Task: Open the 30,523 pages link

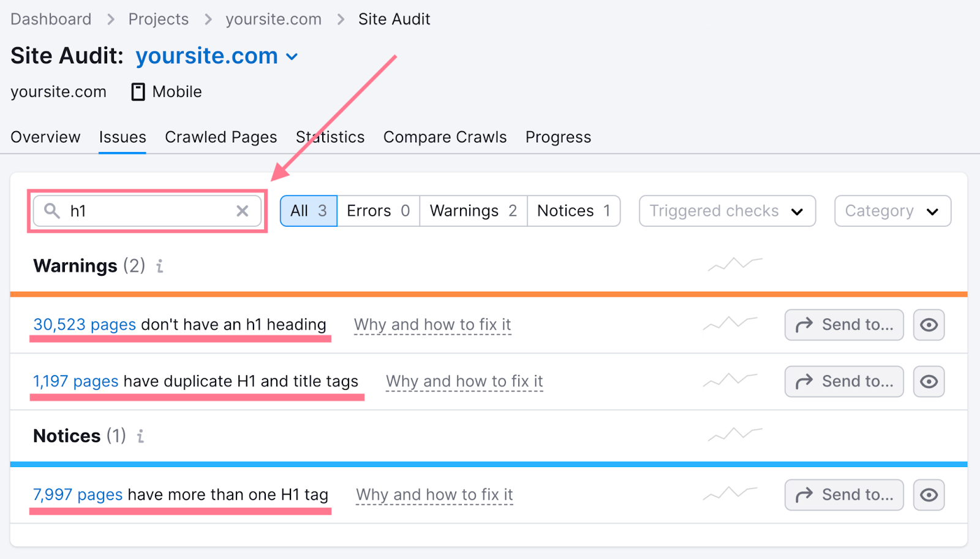Action: 84,324
